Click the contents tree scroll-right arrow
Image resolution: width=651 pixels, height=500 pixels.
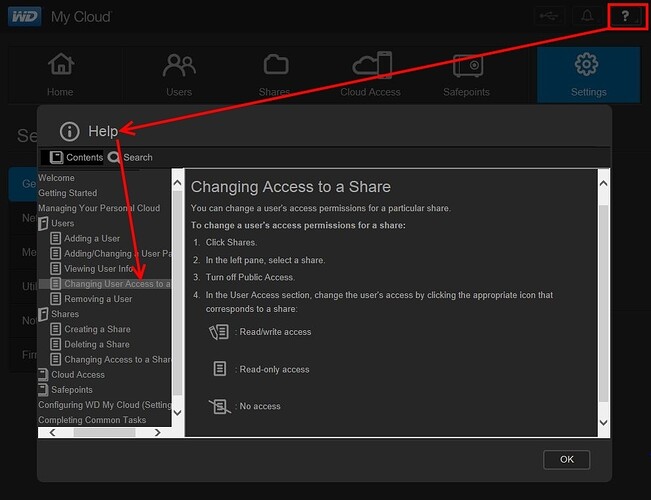(157, 432)
